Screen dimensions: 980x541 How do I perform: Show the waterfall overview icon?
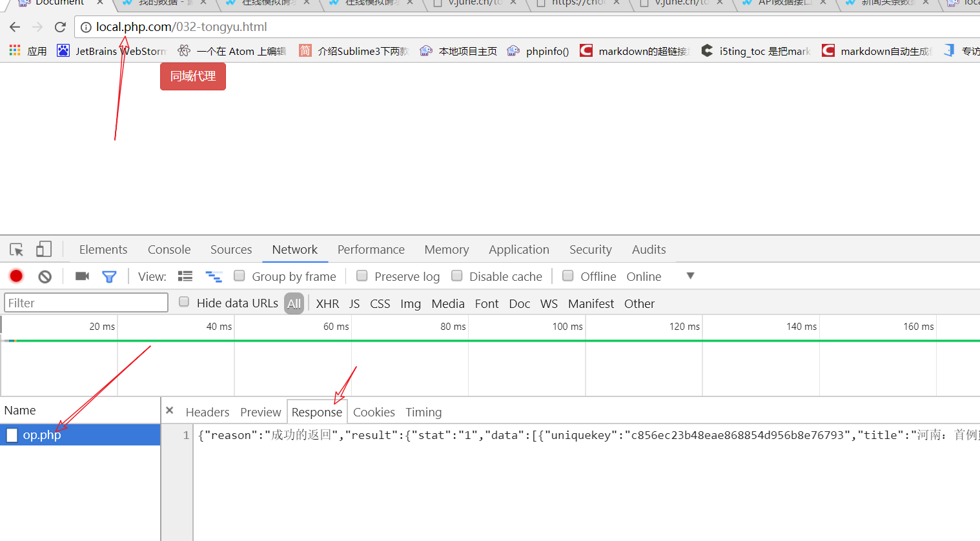click(x=213, y=276)
